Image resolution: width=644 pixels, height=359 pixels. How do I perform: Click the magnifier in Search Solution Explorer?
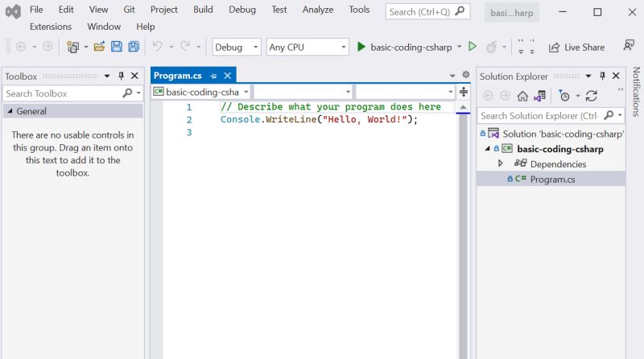pos(609,115)
